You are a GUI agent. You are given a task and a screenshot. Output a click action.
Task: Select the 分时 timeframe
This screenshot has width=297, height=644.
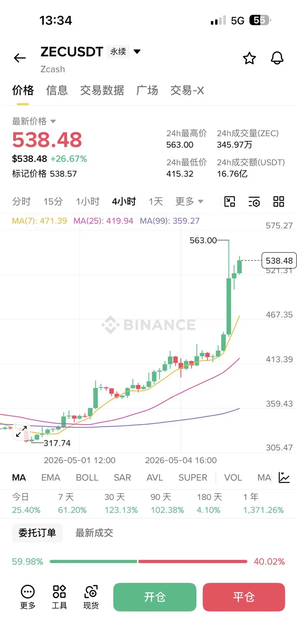(22, 201)
